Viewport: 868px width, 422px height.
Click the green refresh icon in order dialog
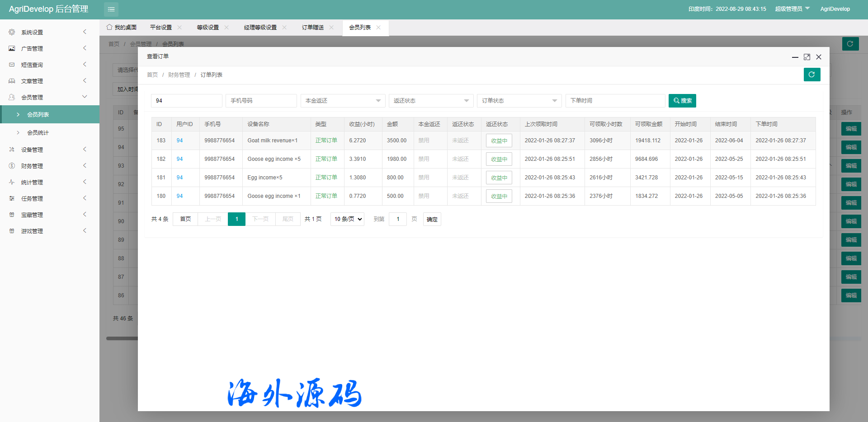(x=811, y=75)
